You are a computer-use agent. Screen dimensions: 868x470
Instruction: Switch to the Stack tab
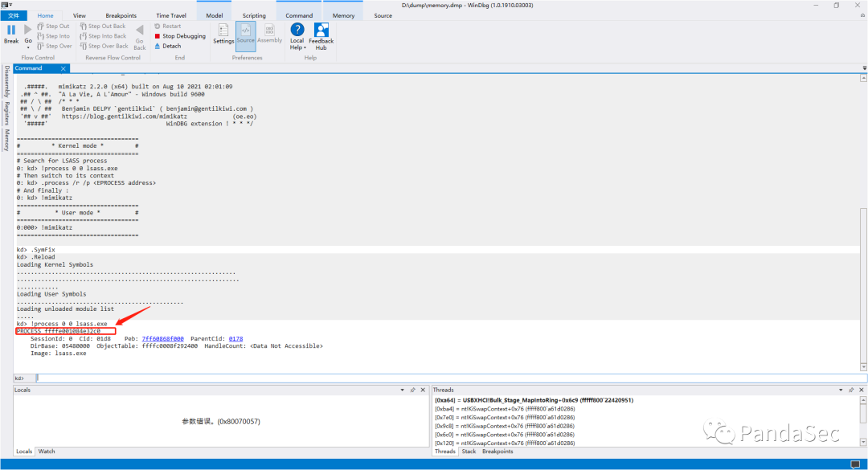click(x=469, y=452)
